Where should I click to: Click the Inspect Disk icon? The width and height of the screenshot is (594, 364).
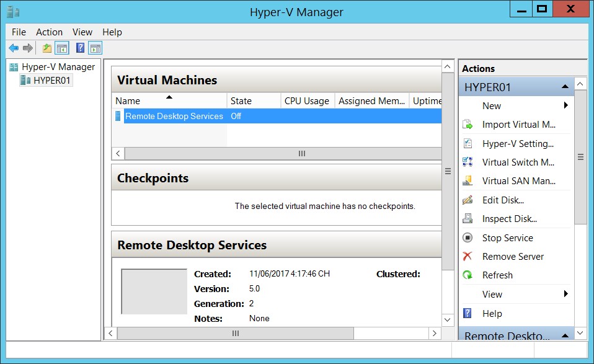coord(468,218)
